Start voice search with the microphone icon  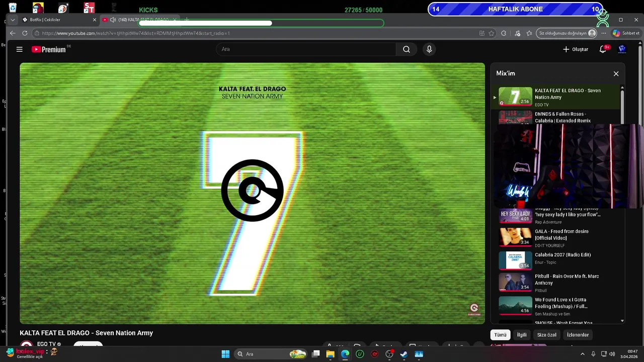click(429, 49)
